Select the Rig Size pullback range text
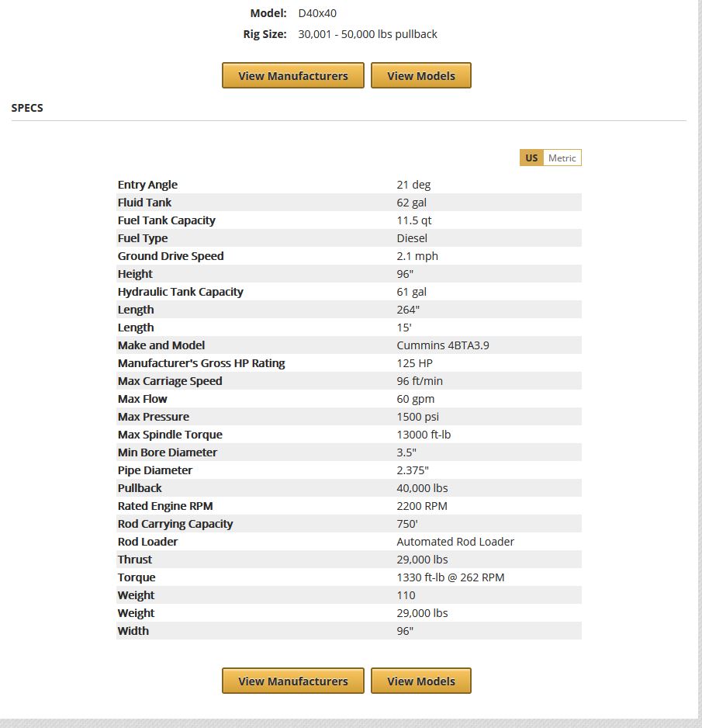This screenshot has height=728, width=702. [x=368, y=34]
